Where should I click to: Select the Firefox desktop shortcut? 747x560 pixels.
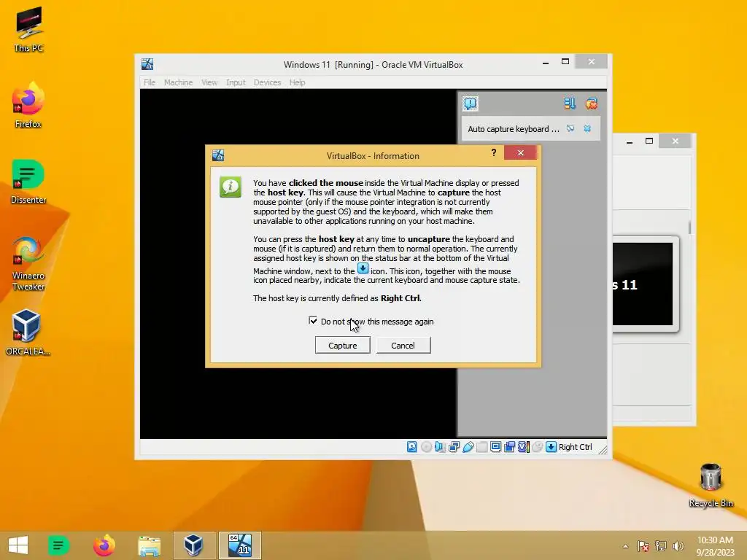pos(28,105)
